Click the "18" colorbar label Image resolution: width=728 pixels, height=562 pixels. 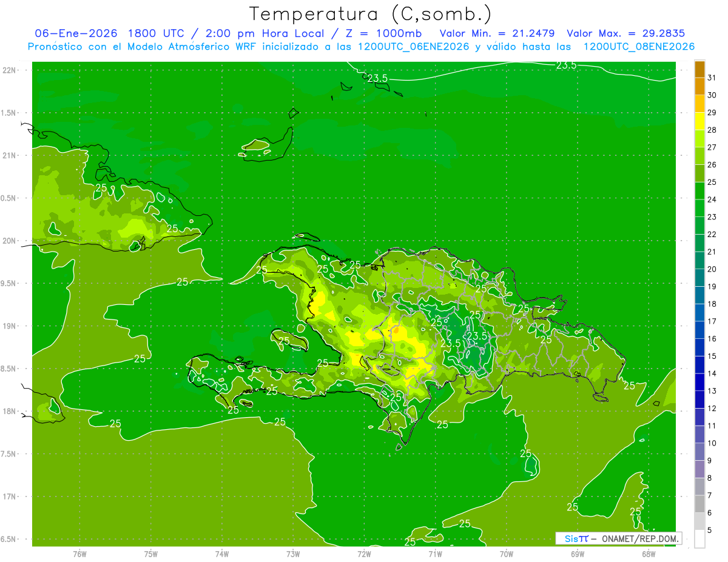[x=712, y=304]
